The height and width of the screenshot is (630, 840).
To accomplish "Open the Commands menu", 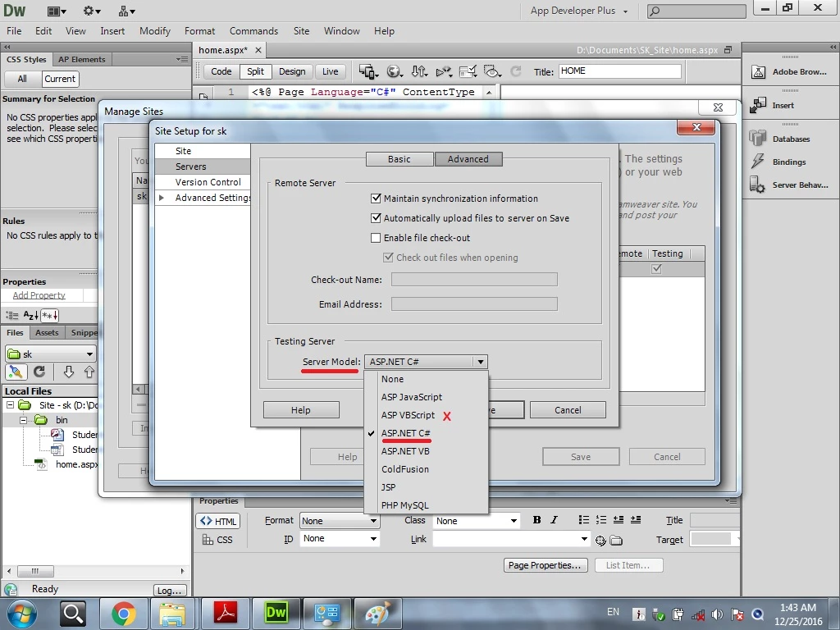I will (x=254, y=31).
